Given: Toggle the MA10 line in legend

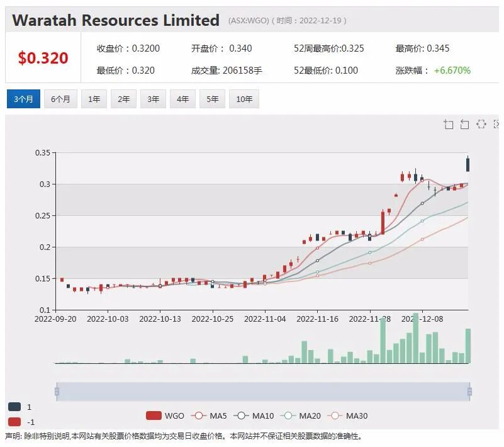Looking at the screenshot, I should 254,416.
